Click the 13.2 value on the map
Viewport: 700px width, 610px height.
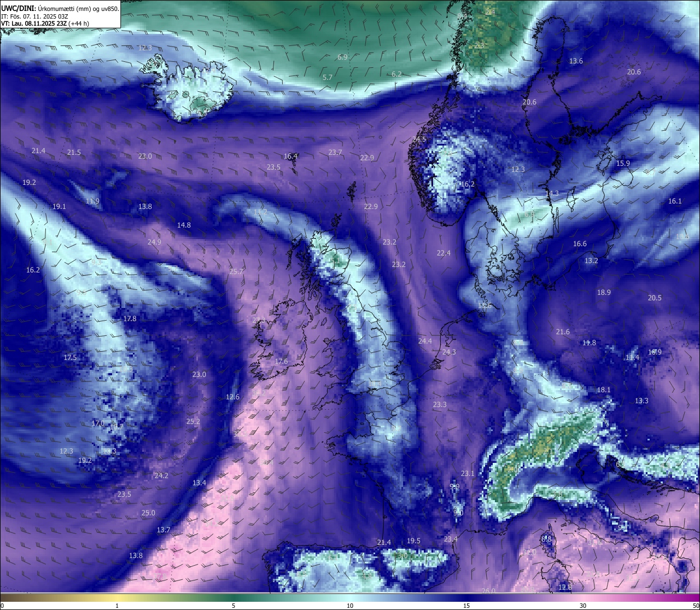point(591,260)
